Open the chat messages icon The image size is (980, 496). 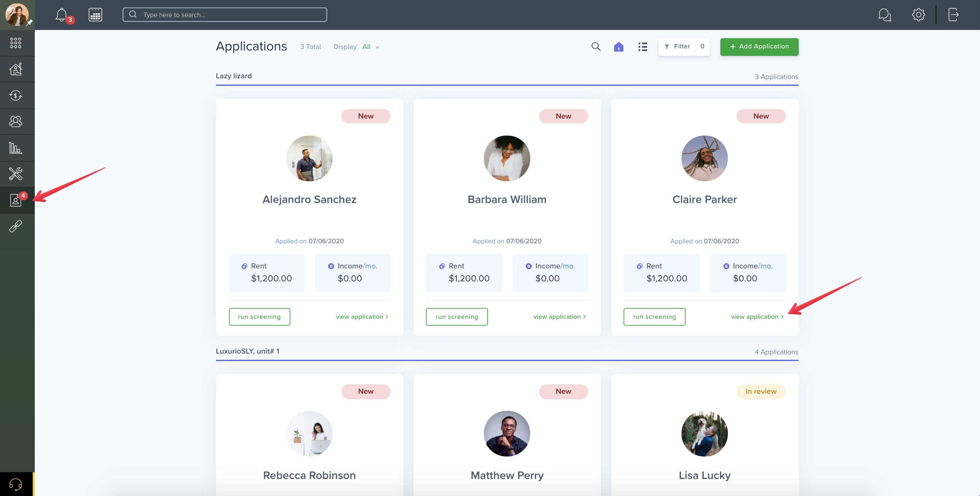pyautogui.click(x=885, y=15)
